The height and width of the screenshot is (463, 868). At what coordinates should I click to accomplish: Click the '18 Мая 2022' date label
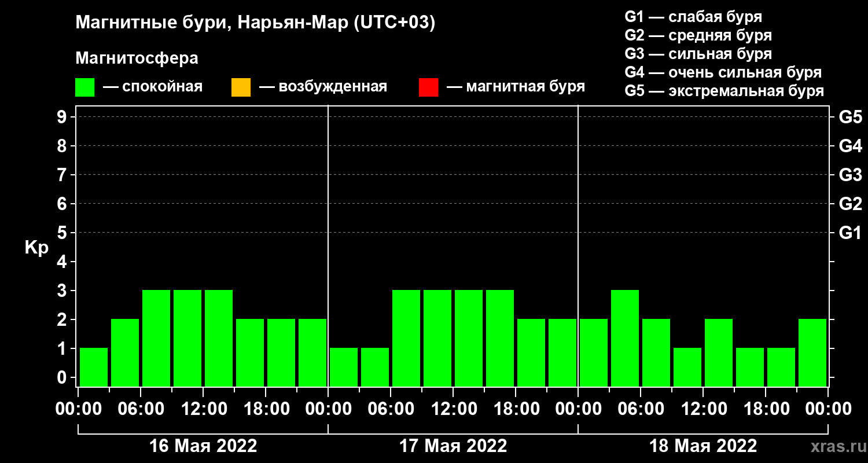pos(703,446)
